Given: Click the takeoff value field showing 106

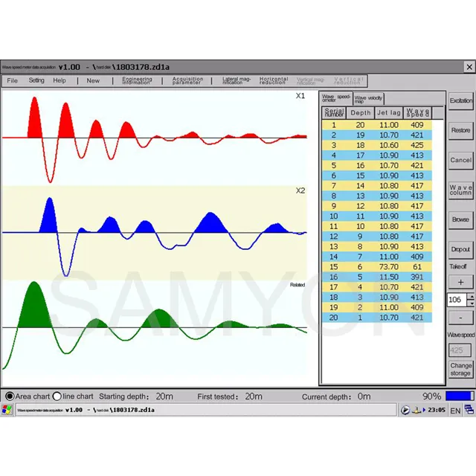Looking at the screenshot, I should [x=457, y=300].
